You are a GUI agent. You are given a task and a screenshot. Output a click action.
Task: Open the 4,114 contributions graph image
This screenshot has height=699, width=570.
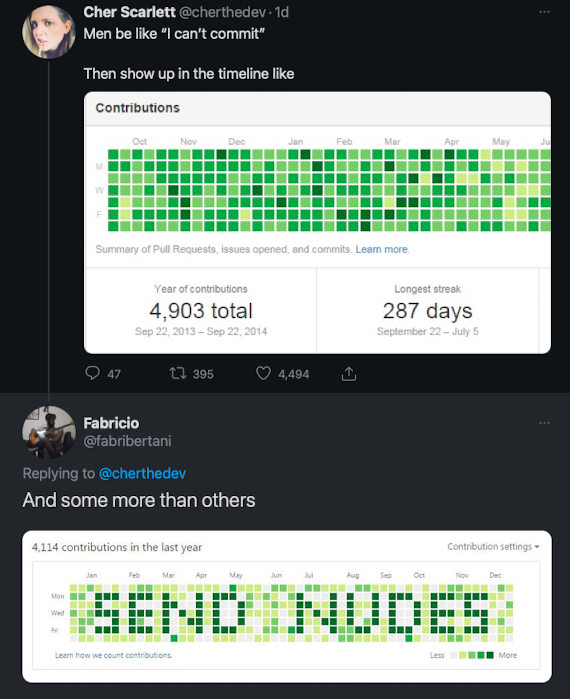(x=287, y=606)
